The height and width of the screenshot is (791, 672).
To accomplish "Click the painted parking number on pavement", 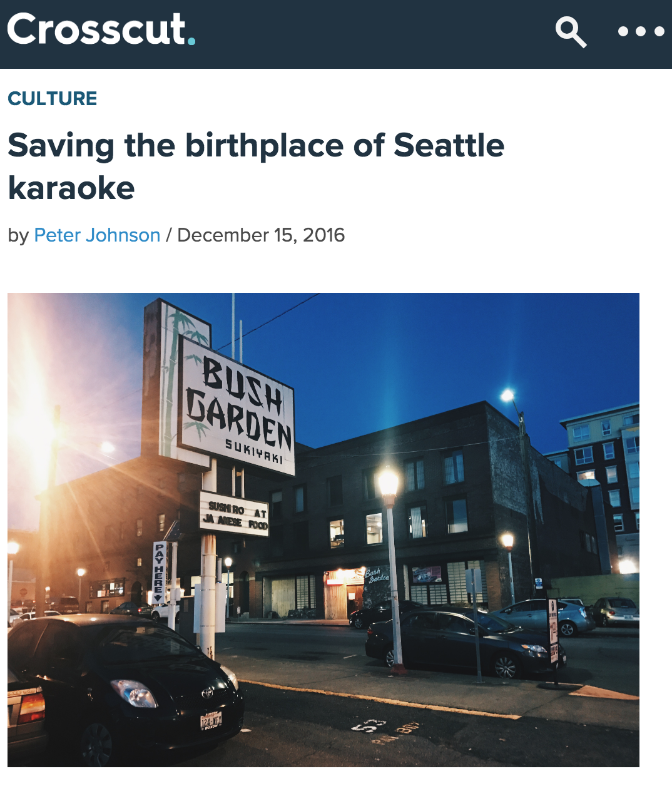I will pos(369,727).
